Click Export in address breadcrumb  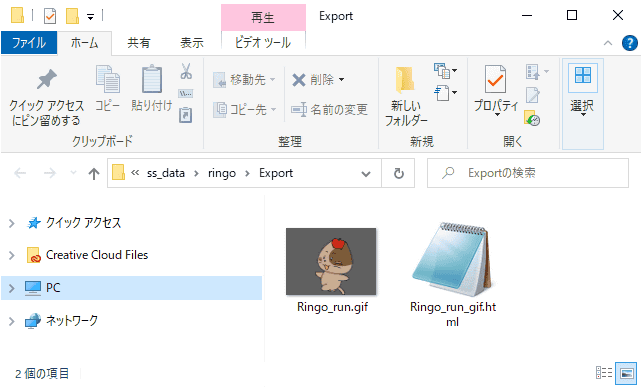coord(276,173)
